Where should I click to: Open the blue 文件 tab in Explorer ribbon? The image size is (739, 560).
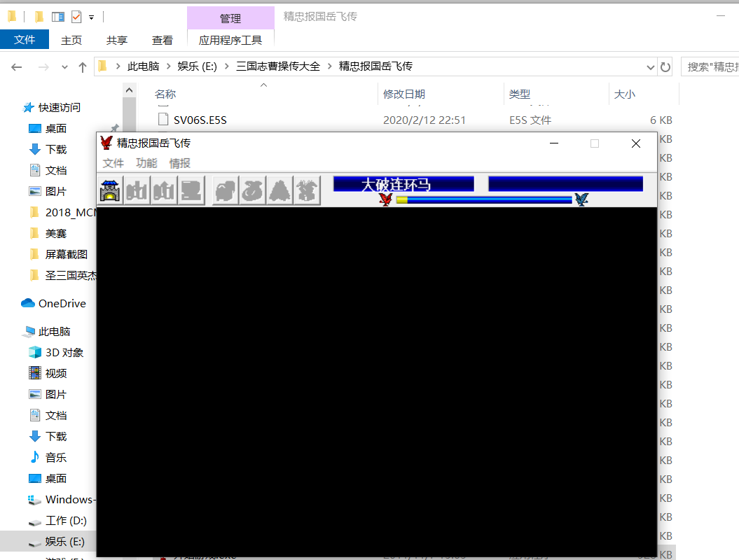tap(25, 40)
